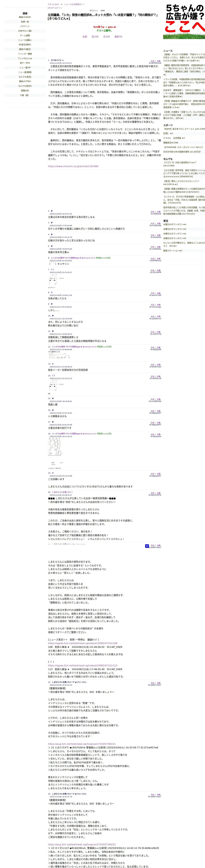Image resolution: width=205 pixels, height=868 pixels.
Task: Click 大砲 on post 1
Action: pyautogui.click(x=159, y=61)
